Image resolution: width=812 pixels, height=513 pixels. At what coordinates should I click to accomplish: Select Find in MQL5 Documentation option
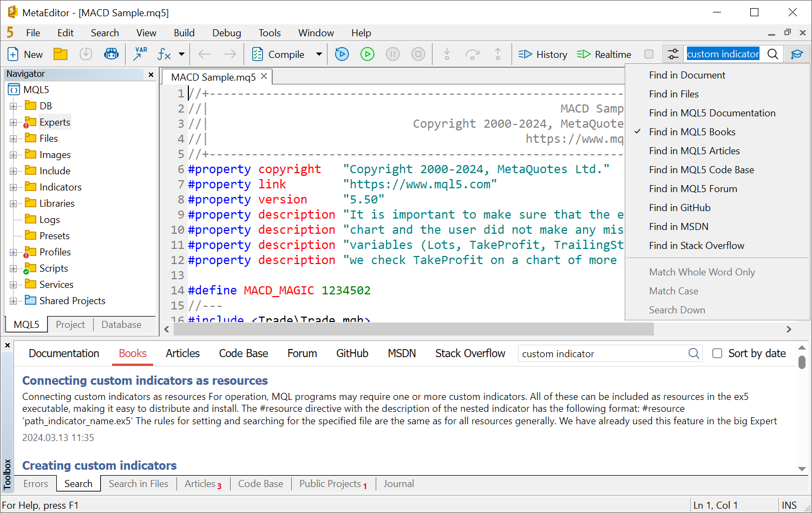click(712, 113)
